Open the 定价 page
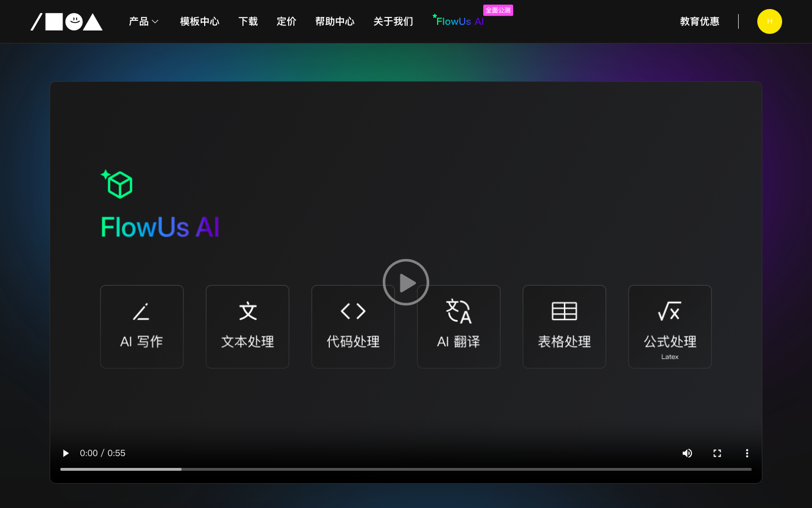Image resolution: width=812 pixels, height=508 pixels. click(286, 21)
